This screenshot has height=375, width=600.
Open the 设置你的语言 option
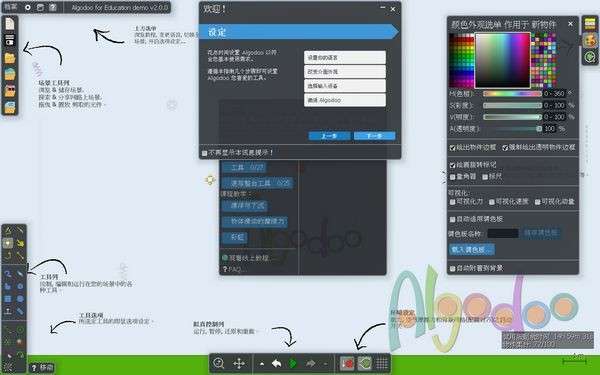point(345,57)
